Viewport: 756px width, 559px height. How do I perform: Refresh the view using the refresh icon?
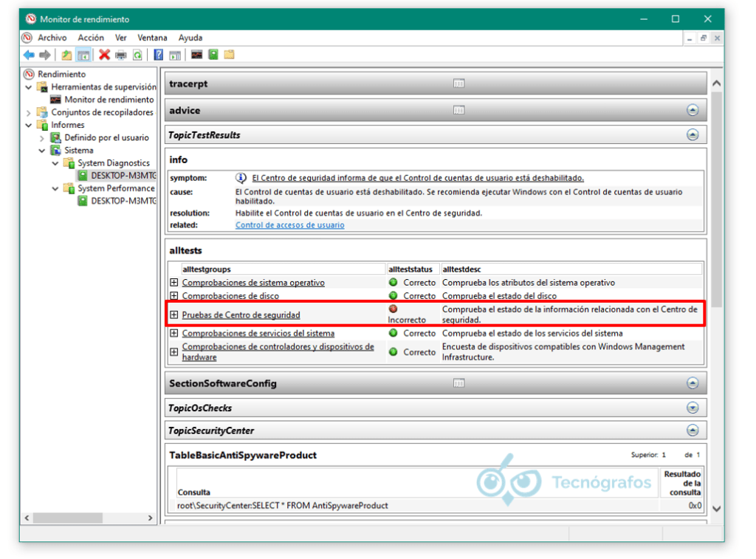point(139,54)
